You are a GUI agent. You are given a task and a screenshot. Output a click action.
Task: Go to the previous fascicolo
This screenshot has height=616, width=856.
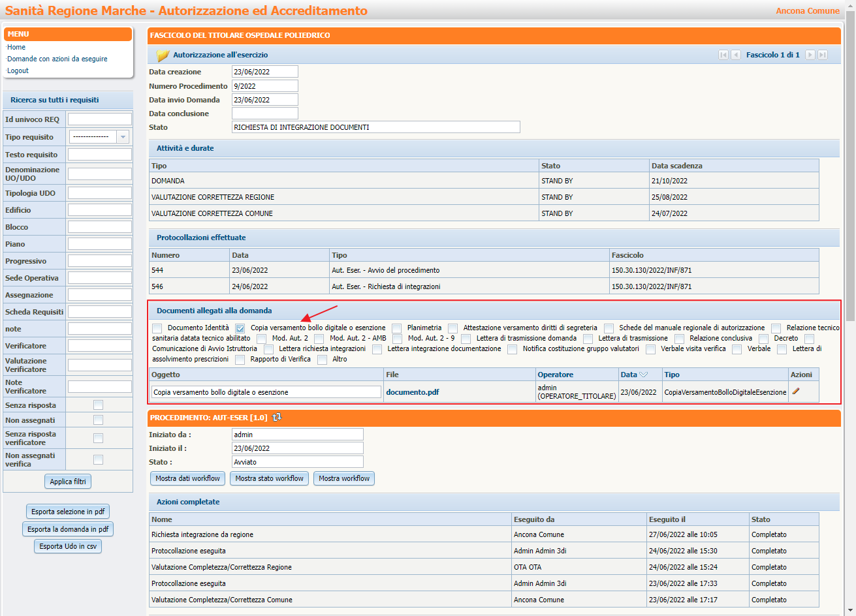coord(736,55)
